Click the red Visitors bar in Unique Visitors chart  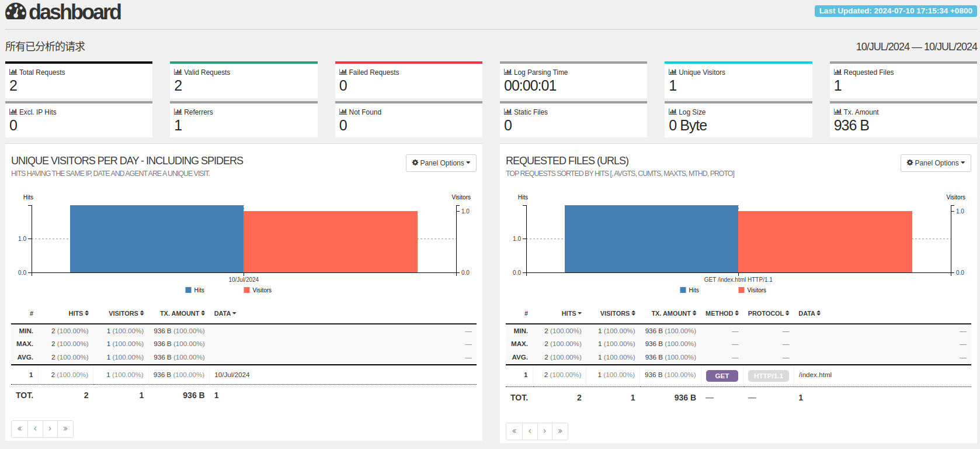[331, 241]
